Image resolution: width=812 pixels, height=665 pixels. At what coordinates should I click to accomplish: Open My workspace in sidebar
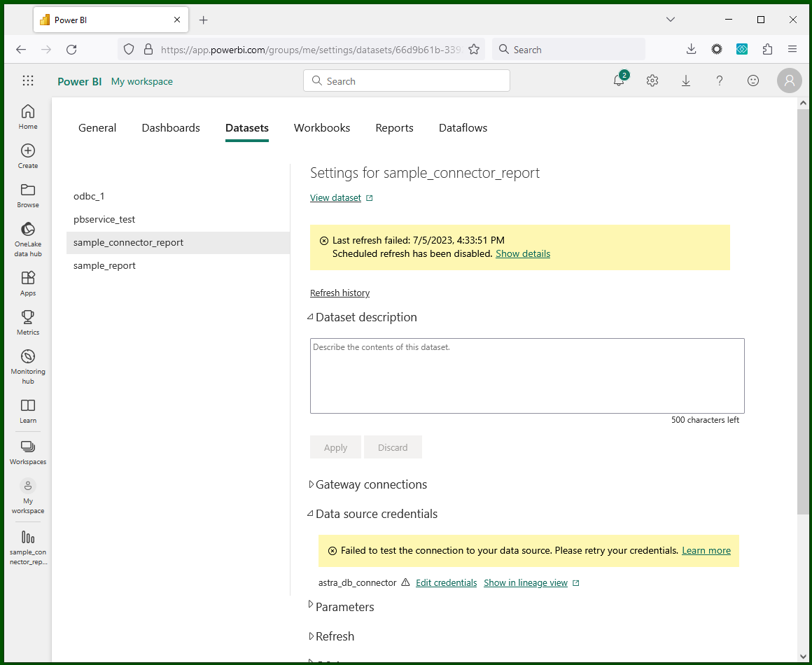28,497
